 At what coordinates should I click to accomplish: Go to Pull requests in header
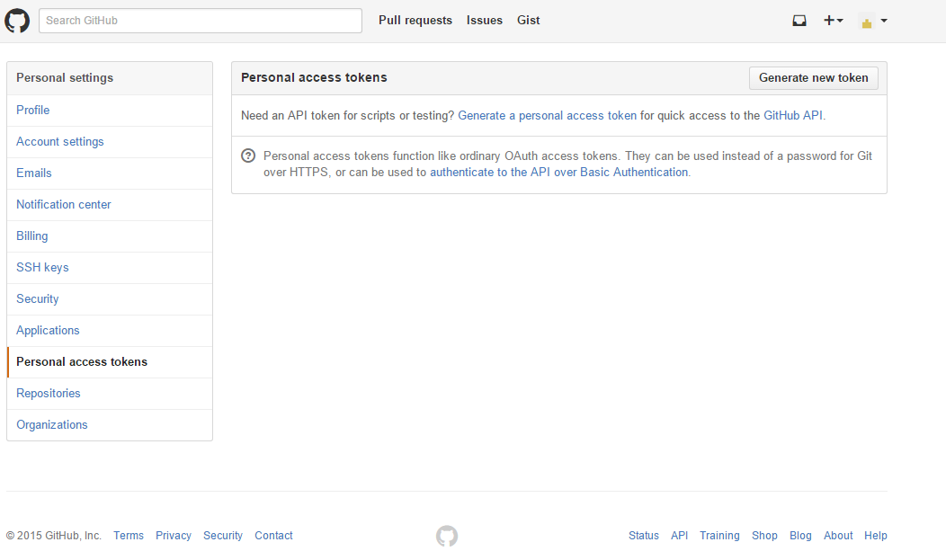click(x=415, y=21)
